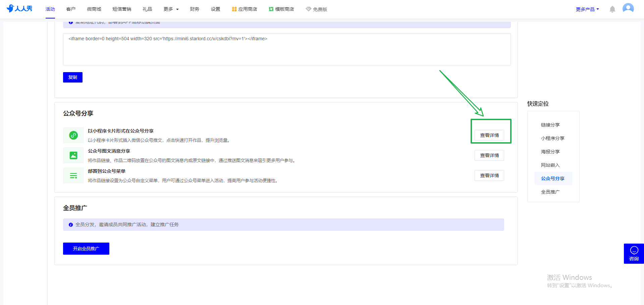The width and height of the screenshot is (644, 305).
Task: Jump to 小程序分享 in quick locate
Action: coord(553,138)
